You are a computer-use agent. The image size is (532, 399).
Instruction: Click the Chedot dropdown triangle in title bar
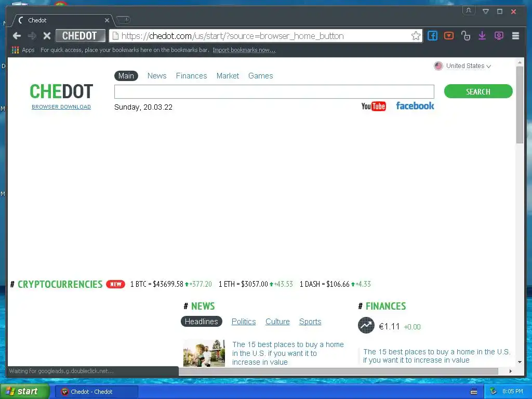pos(486,11)
